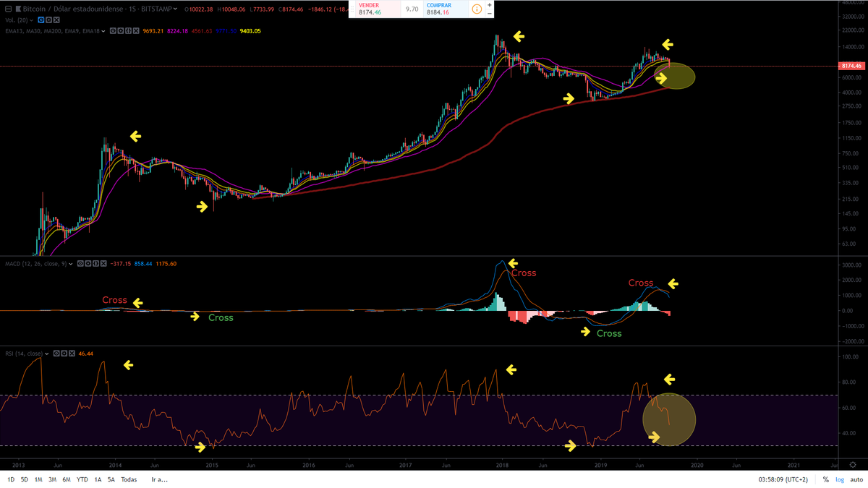Hide the EMA13 MA30 indicator eye icon

click(x=112, y=31)
